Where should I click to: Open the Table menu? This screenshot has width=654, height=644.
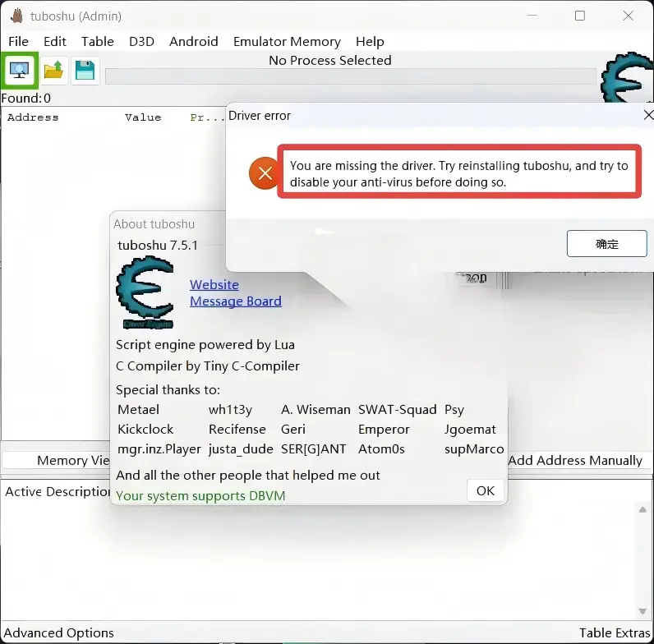pyautogui.click(x=98, y=42)
